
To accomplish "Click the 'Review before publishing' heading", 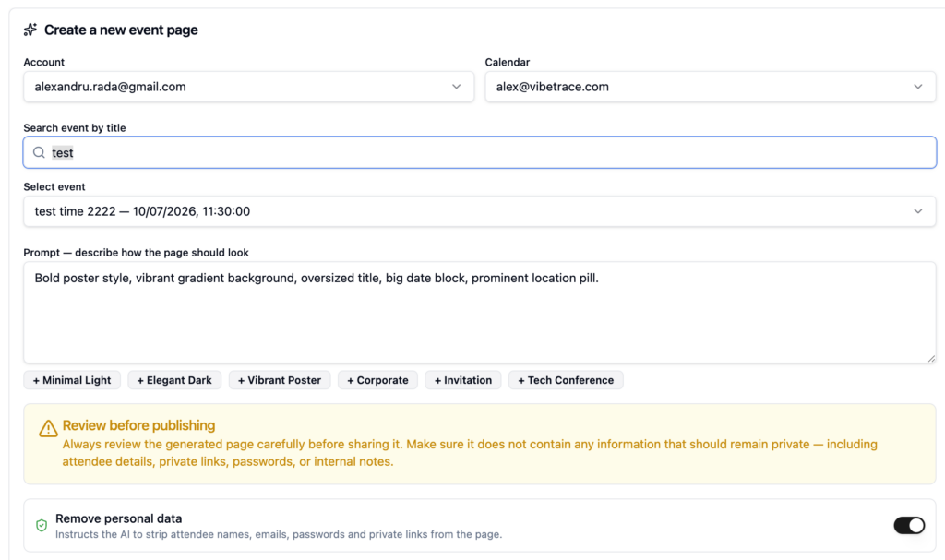I will (138, 425).
